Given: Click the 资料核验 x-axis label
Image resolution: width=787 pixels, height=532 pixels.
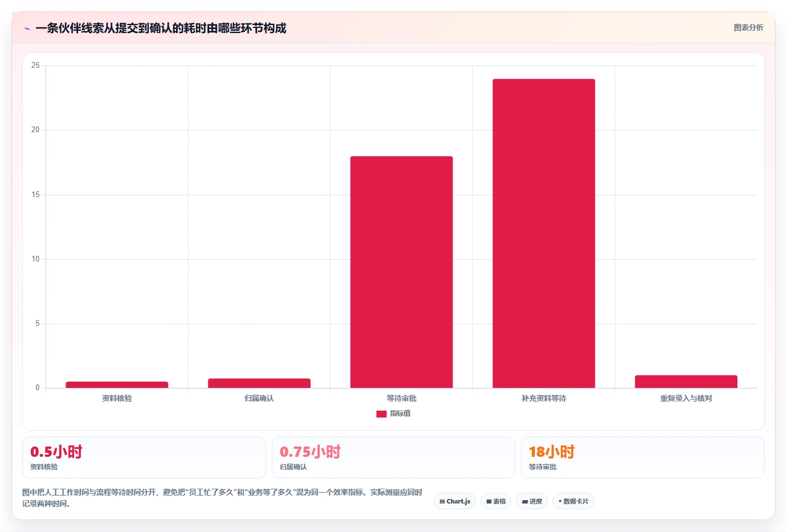Looking at the screenshot, I should pos(117,398).
